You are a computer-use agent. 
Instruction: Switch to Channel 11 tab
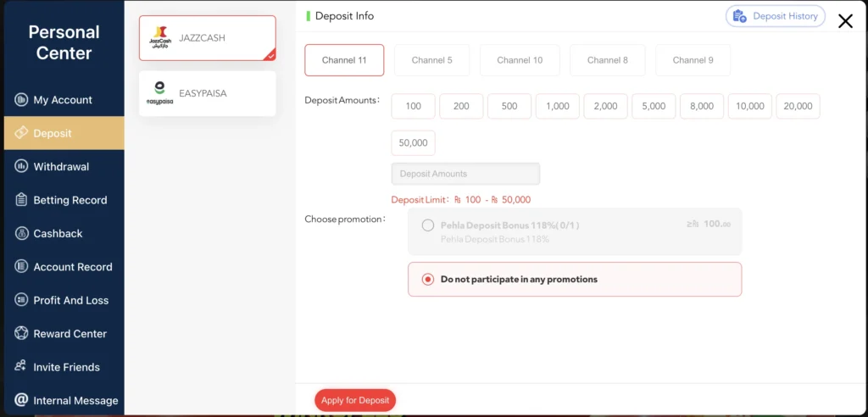point(344,60)
